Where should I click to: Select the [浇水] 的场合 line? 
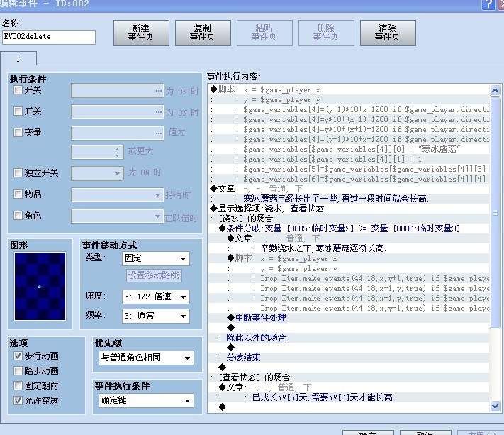click(349, 219)
